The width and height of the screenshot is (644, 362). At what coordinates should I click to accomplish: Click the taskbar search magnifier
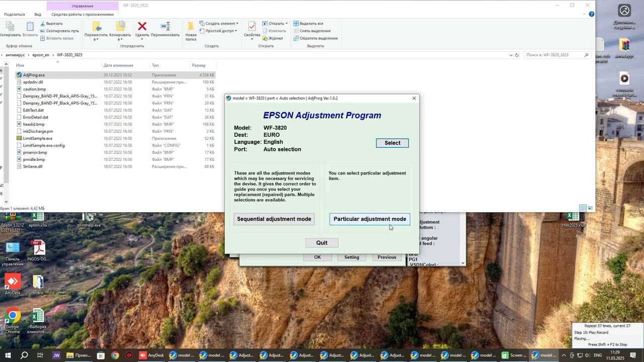click(x=24, y=355)
